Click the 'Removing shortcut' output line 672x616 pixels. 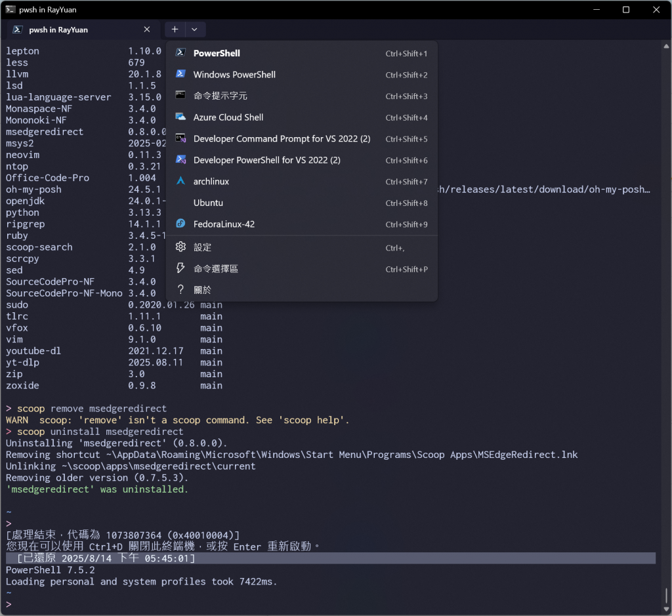tap(292, 455)
